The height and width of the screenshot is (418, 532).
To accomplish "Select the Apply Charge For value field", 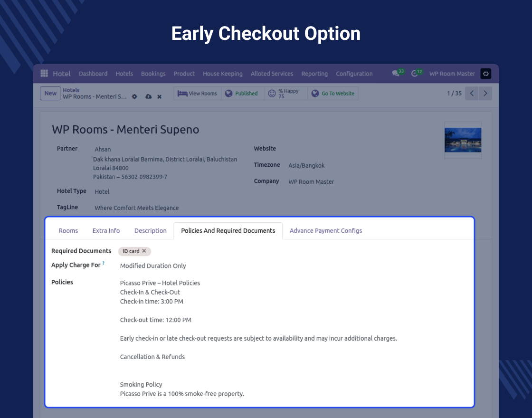I will tap(153, 266).
